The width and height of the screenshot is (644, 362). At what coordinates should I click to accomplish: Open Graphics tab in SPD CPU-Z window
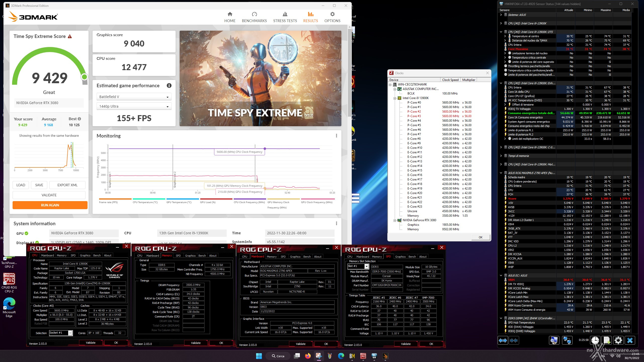400,257
